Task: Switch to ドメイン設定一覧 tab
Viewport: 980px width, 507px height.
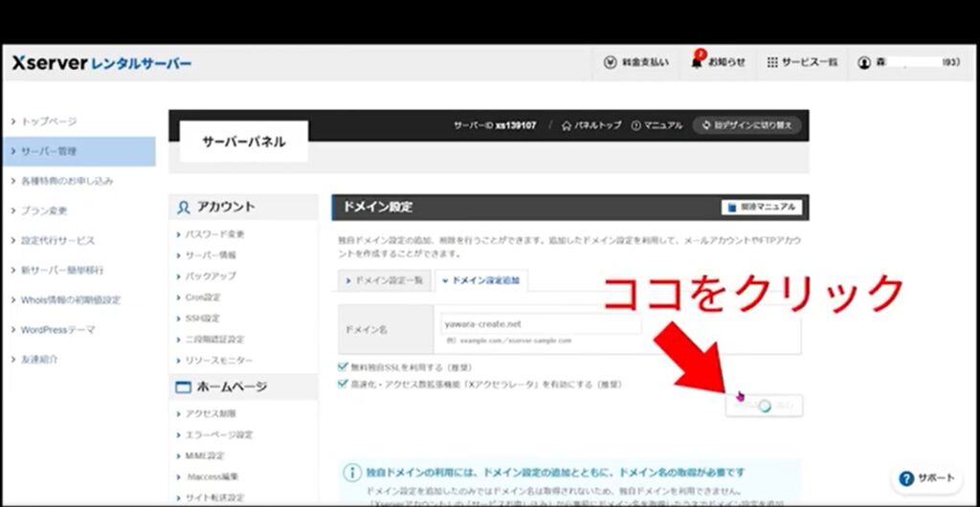Action: tap(385, 281)
